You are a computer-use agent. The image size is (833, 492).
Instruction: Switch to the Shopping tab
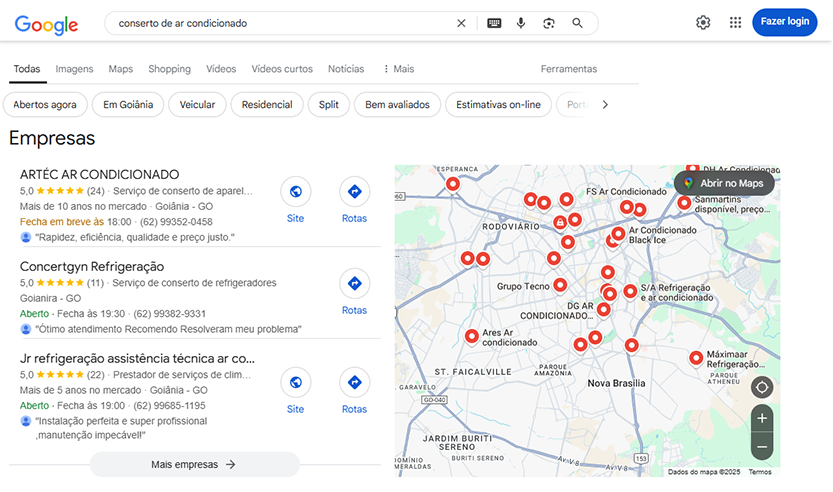[x=169, y=69]
